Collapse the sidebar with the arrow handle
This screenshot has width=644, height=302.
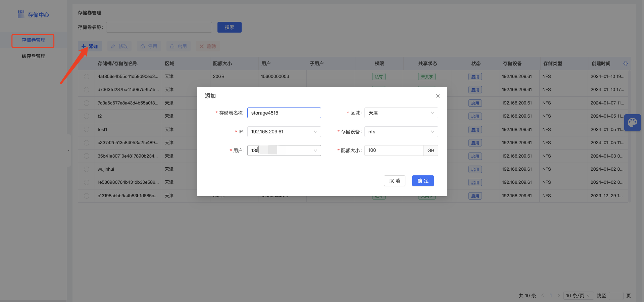coord(68,150)
